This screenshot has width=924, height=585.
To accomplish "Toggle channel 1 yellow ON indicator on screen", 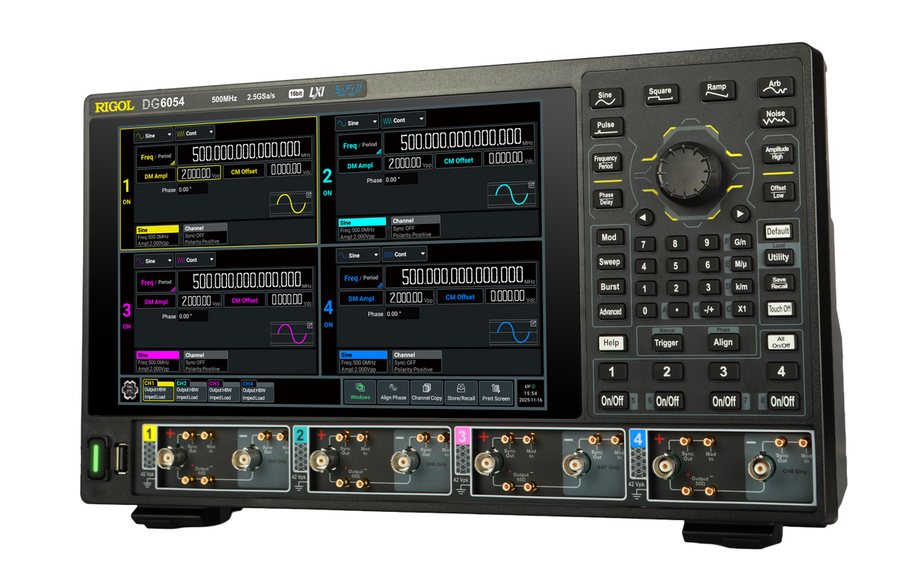I will click(x=126, y=202).
